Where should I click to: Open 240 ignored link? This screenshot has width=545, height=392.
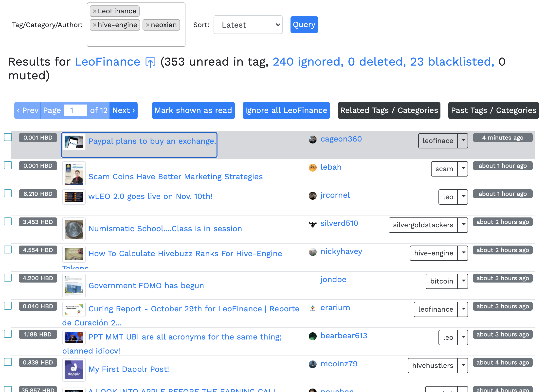pyautogui.click(x=308, y=62)
